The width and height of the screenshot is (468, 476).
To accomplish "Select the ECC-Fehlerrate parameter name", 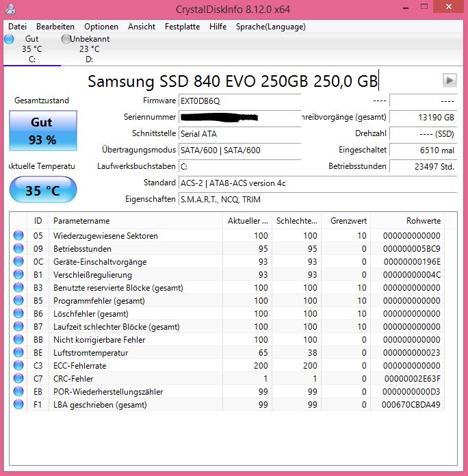I will click(x=79, y=365).
